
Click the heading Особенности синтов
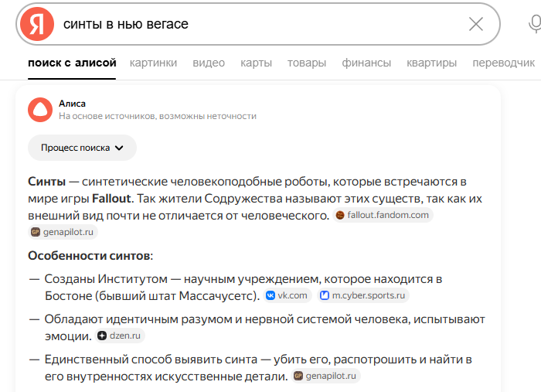[90, 256]
